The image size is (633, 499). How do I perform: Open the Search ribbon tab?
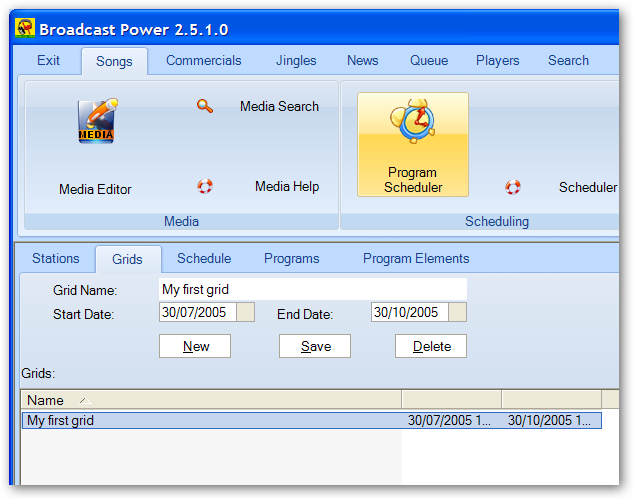click(568, 61)
